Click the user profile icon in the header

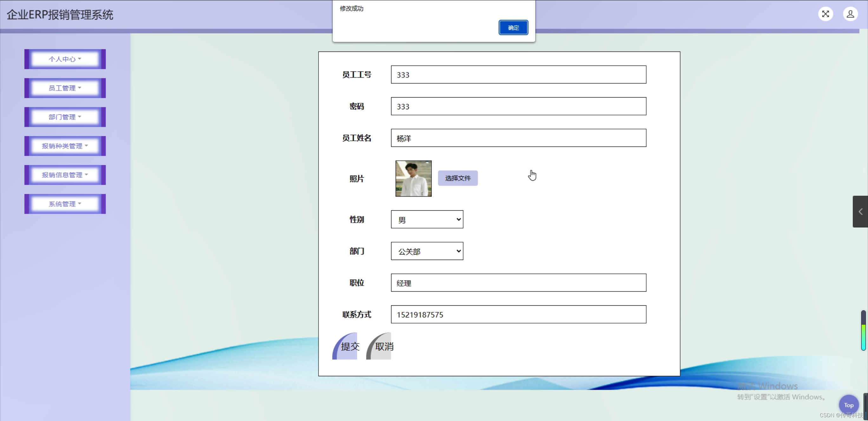point(851,14)
